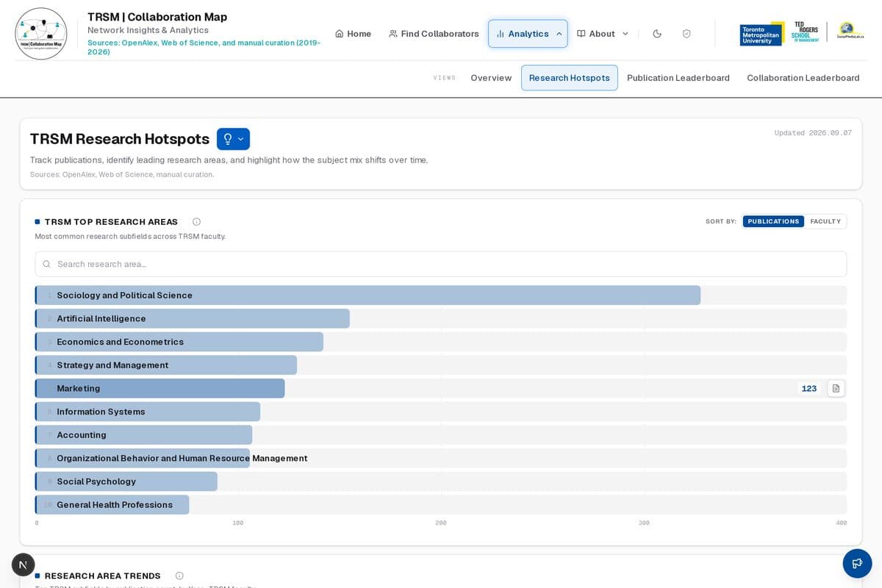Viewport: 882px width, 588px height.
Task: Open the document icon on Marketing row
Action: tap(836, 388)
